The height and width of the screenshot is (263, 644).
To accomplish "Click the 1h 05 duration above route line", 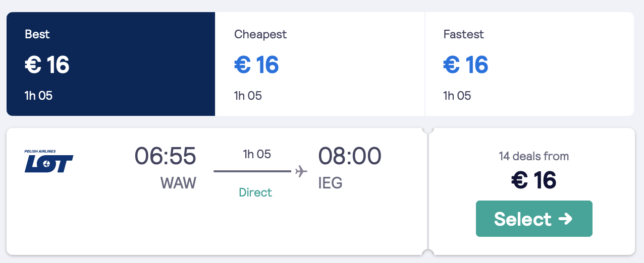I will (257, 154).
